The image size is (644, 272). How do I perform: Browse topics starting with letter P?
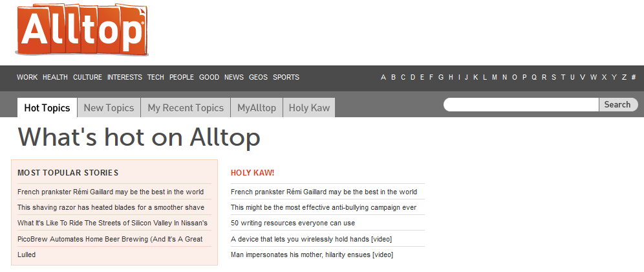(524, 77)
